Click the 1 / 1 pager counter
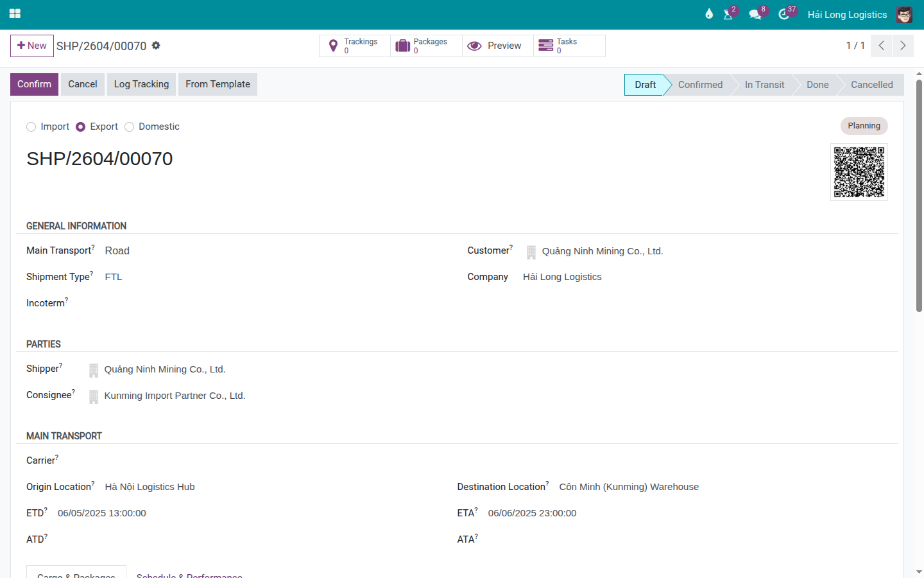 pyautogui.click(x=855, y=46)
